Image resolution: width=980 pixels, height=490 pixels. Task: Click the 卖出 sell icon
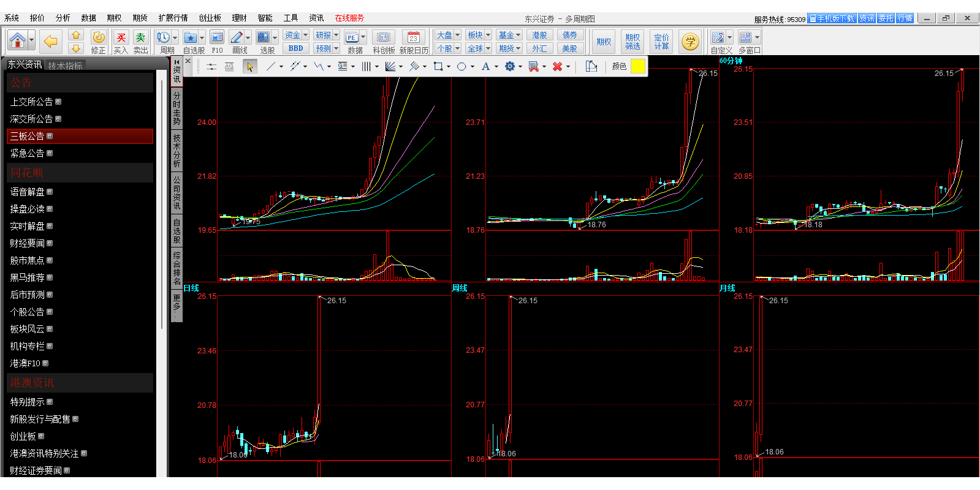[140, 38]
